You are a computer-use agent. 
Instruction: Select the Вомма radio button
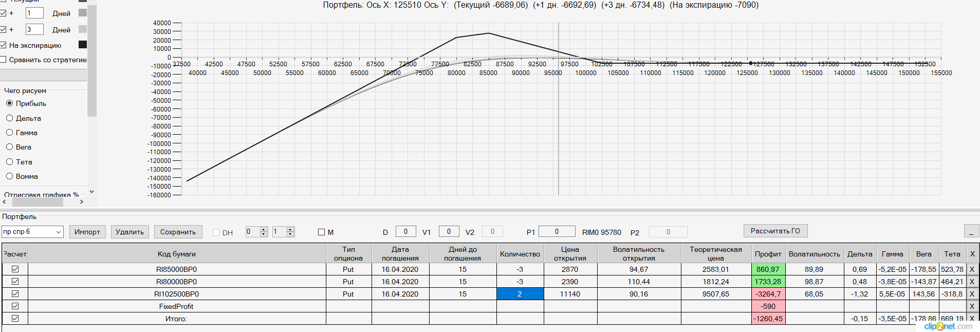coord(9,176)
